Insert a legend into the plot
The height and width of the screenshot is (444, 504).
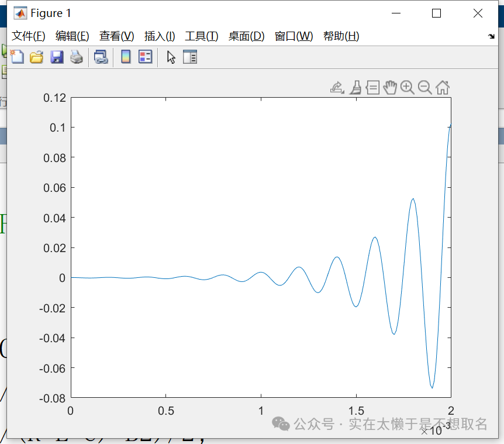(145, 57)
